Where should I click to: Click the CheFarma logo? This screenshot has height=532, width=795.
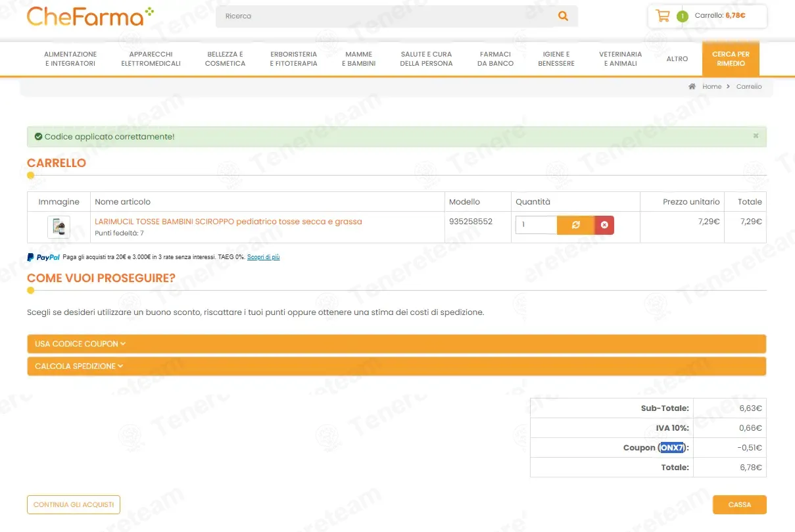click(90, 16)
